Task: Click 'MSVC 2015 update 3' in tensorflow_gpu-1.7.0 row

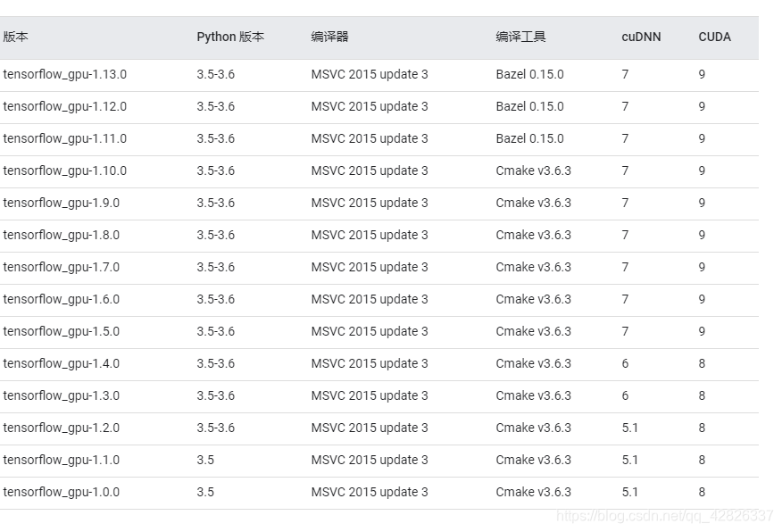Action: coord(370,267)
